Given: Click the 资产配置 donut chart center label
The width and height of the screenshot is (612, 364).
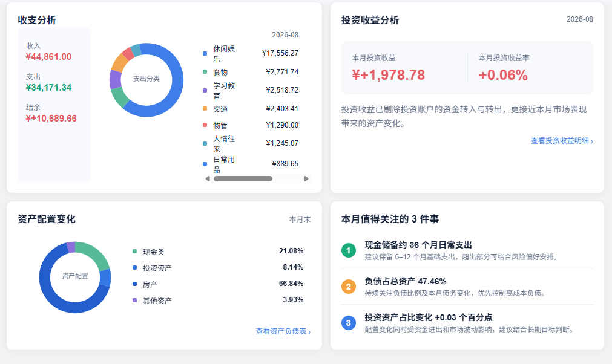Looking at the screenshot, I should [75, 276].
